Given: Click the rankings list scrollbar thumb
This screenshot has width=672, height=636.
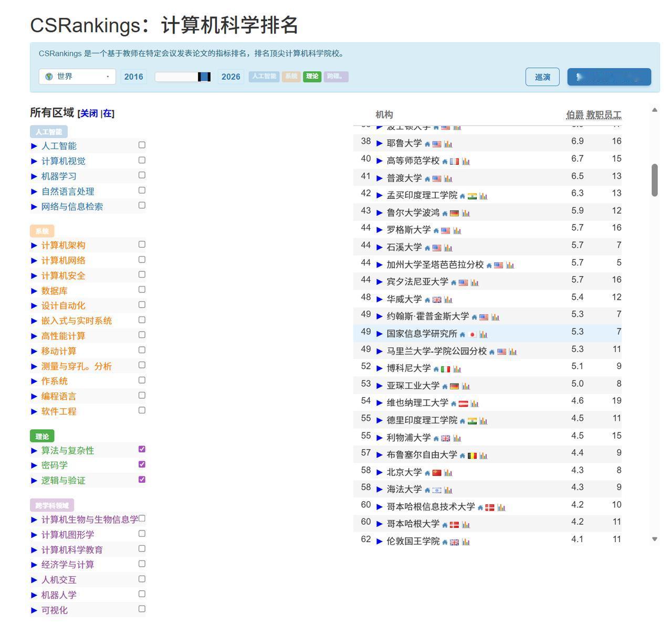Looking at the screenshot, I should point(655,180).
